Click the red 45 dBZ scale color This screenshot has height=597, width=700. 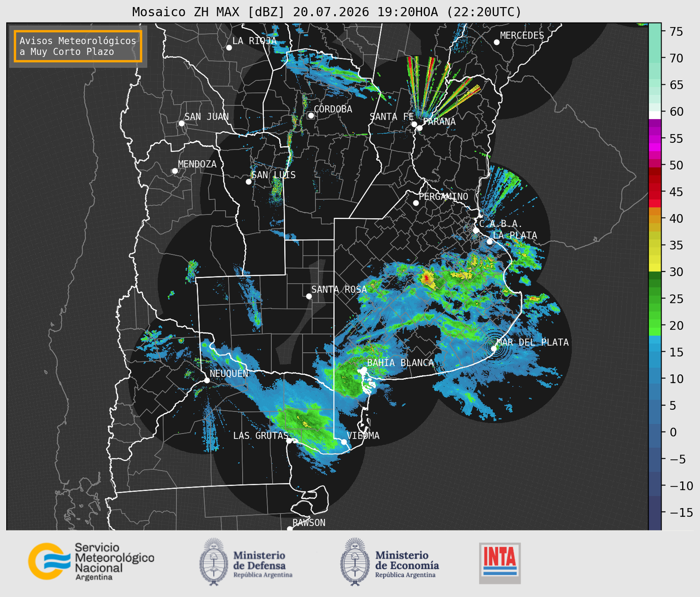click(655, 192)
